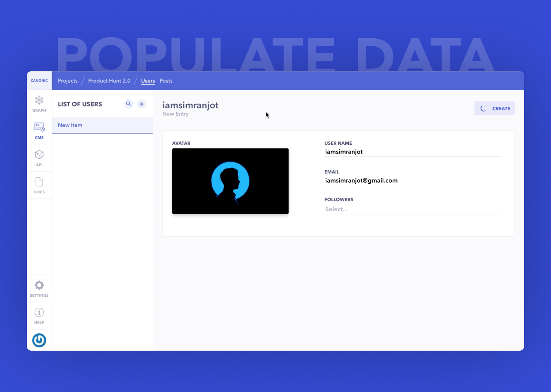Open the Followers select dropdown

pyautogui.click(x=412, y=209)
